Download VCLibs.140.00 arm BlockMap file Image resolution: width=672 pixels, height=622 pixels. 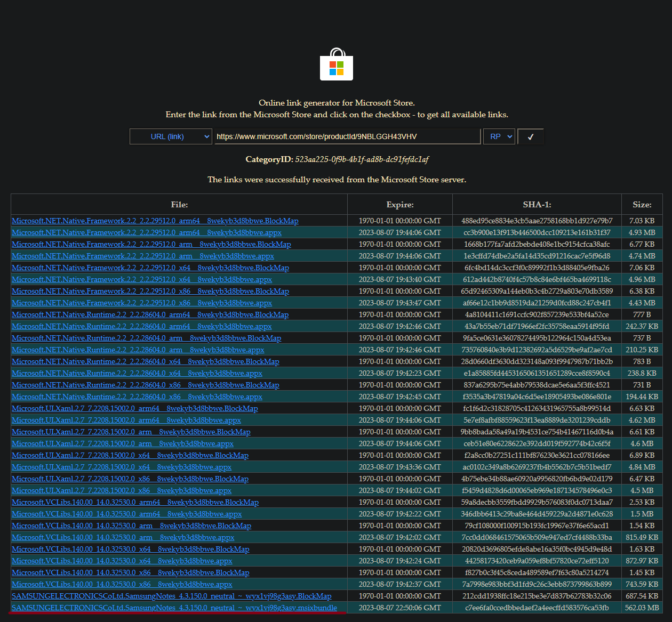point(132,526)
